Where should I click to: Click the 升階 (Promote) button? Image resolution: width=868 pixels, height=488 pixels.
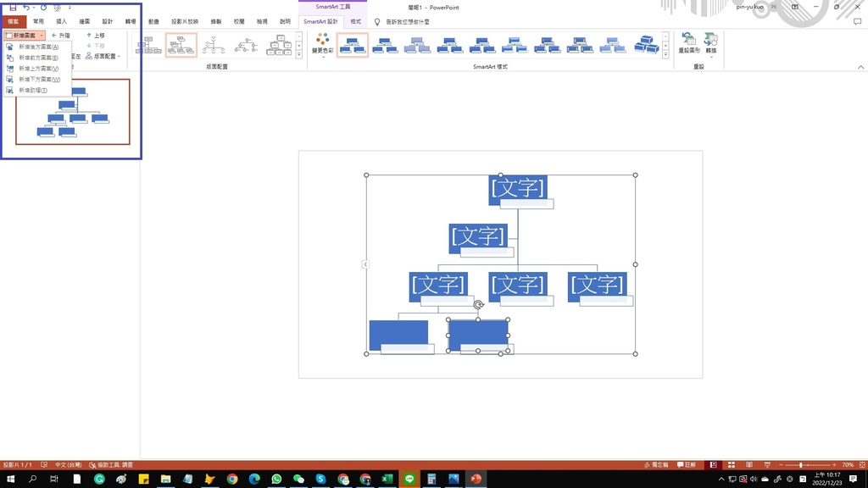[x=61, y=36]
